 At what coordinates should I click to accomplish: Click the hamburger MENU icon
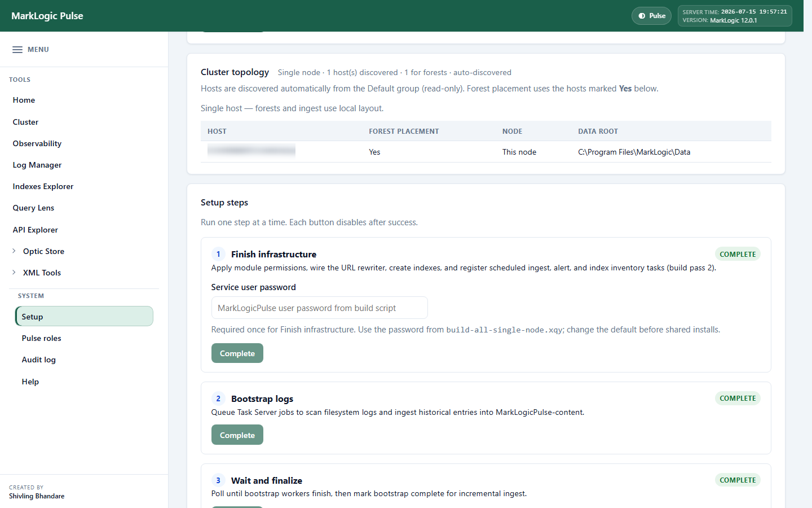[x=17, y=50]
